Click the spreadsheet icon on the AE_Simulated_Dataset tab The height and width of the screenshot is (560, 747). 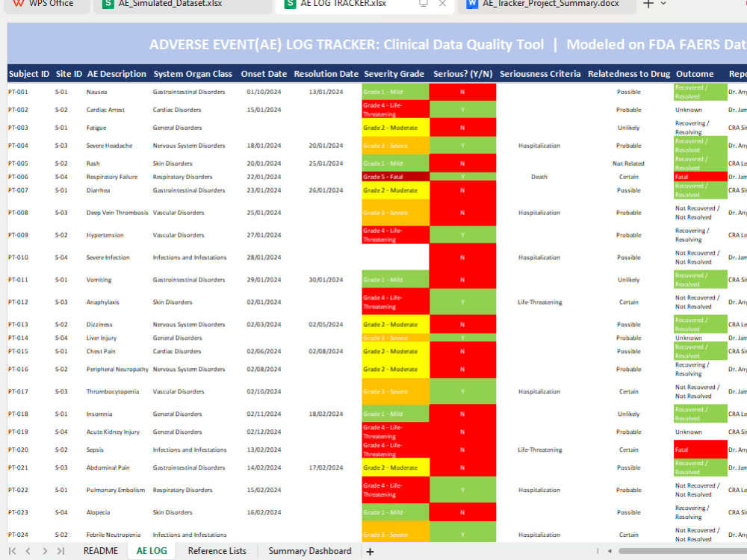pyautogui.click(x=108, y=4)
